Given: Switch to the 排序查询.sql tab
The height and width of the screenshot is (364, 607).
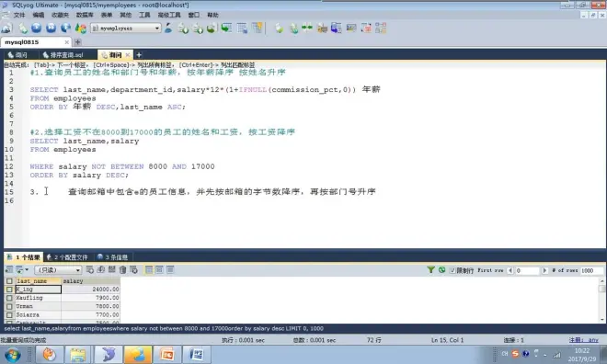Looking at the screenshot, I should 63,55.
